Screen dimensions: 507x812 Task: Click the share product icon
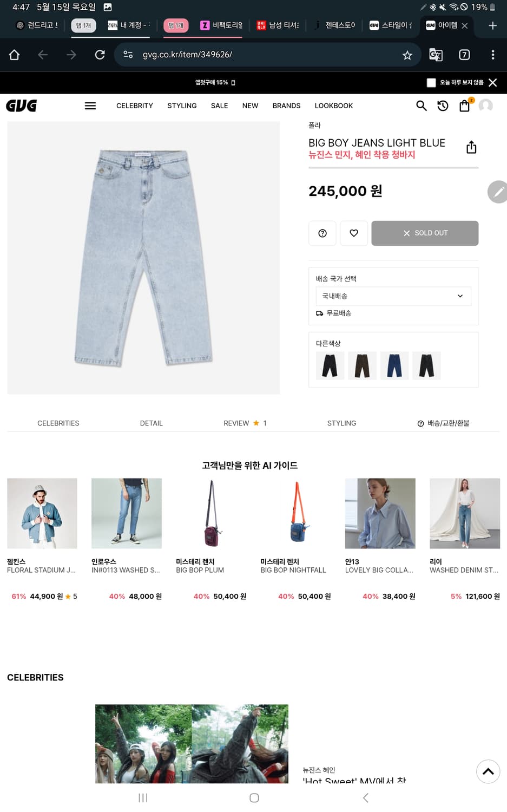click(x=471, y=147)
